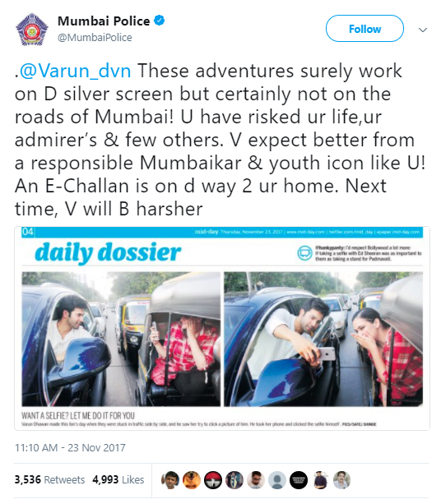
Task: Click the blue verified badge
Action: 159,21
